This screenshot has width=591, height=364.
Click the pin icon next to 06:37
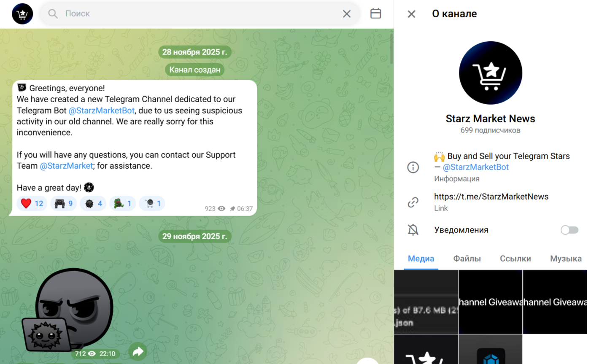coord(232,208)
